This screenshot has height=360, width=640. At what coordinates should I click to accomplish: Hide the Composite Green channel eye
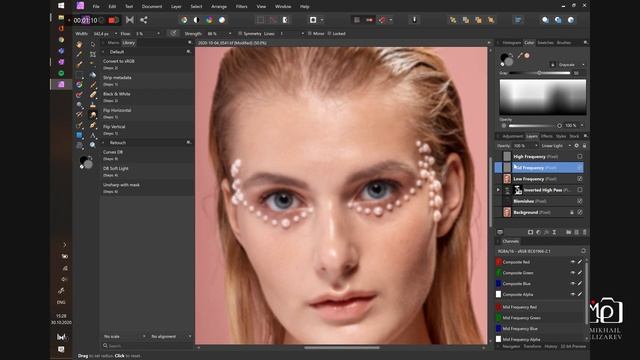click(573, 273)
